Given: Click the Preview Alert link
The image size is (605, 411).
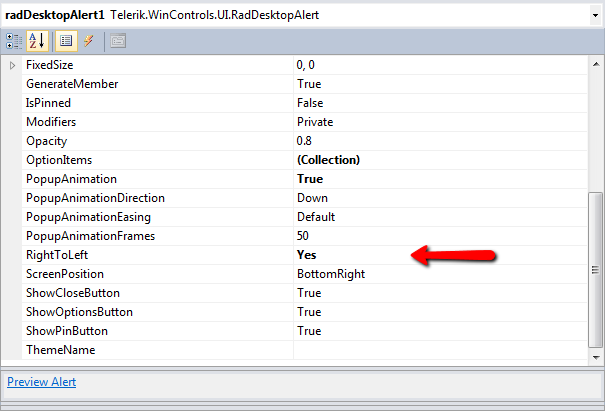Looking at the screenshot, I should [x=42, y=381].
